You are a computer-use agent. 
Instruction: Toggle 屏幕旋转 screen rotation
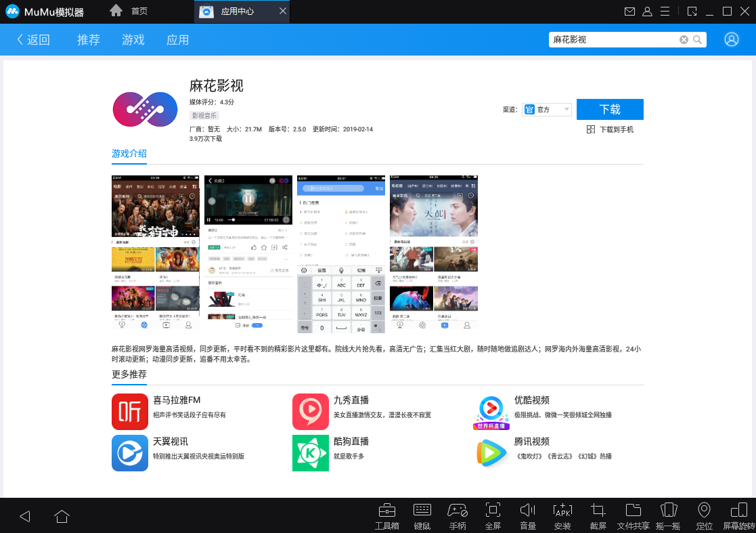pos(738,511)
